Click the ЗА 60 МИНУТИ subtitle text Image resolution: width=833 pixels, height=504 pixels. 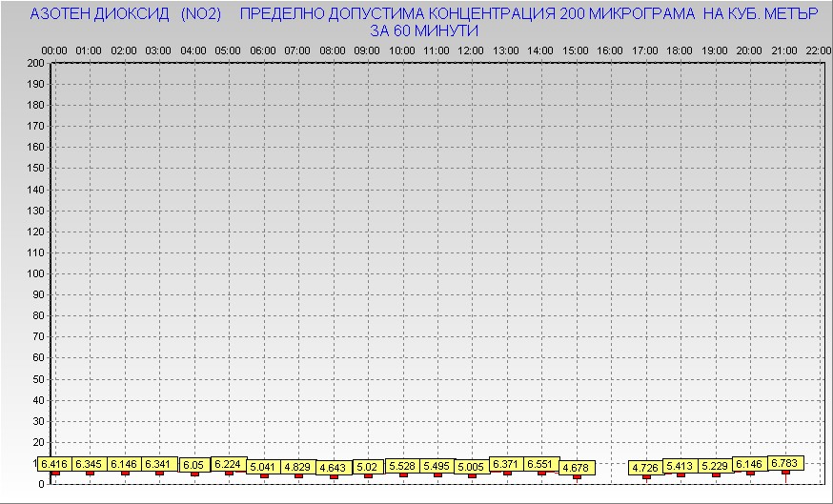click(x=424, y=30)
